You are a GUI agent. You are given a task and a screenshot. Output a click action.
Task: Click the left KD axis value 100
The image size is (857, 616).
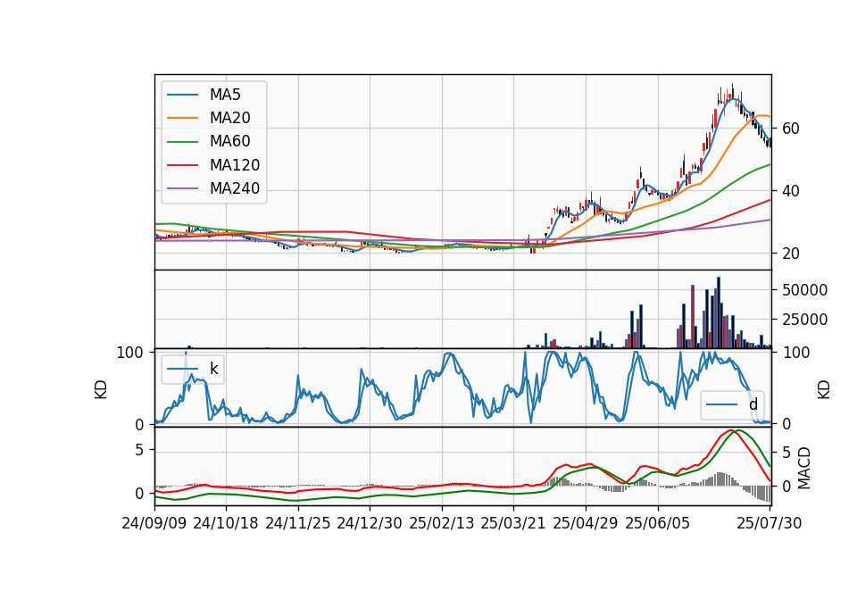[130, 354]
